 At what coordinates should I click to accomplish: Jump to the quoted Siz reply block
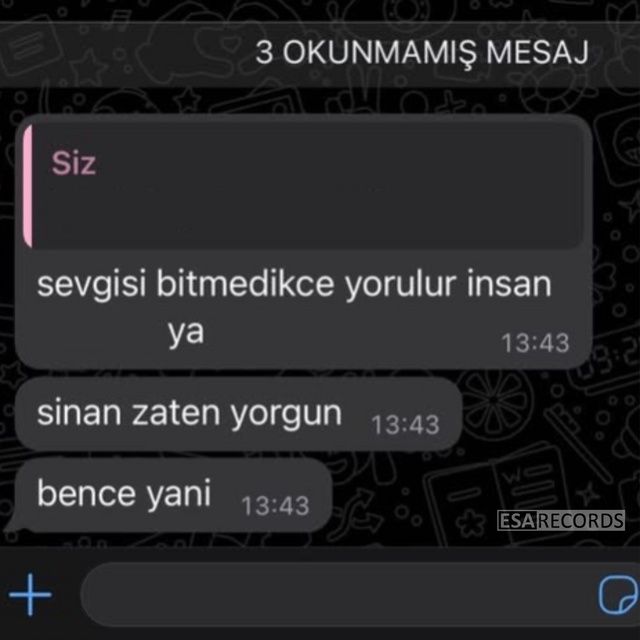pos(302,186)
